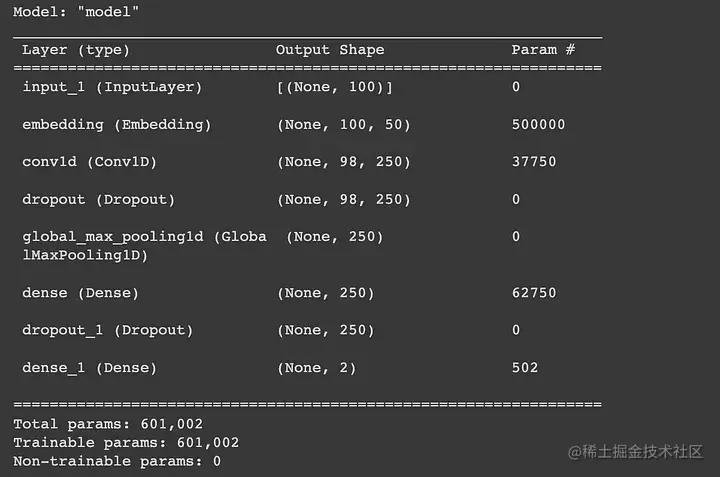Viewport: 720px width, 477px height.
Task: Click the conv1d (Conv1D) layer name
Action: coord(90,162)
